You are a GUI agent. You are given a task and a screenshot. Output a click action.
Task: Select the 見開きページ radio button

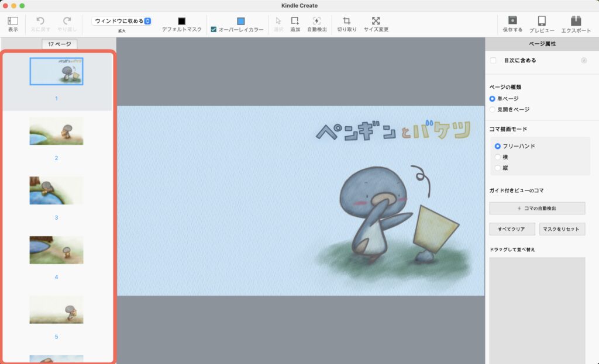coord(493,109)
